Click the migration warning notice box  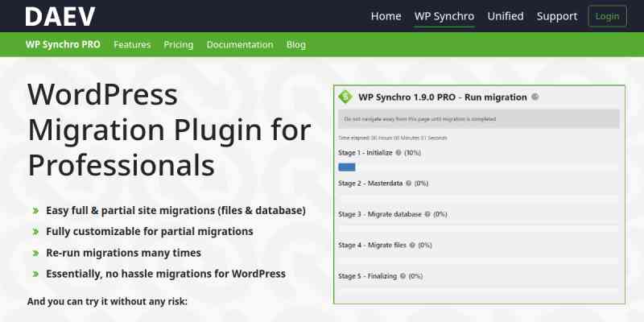(x=478, y=118)
